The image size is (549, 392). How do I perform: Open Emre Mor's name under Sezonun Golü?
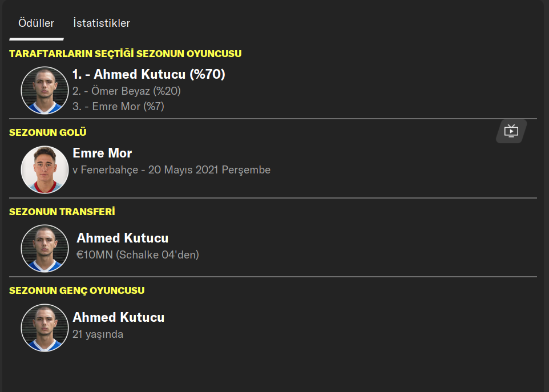pos(102,153)
